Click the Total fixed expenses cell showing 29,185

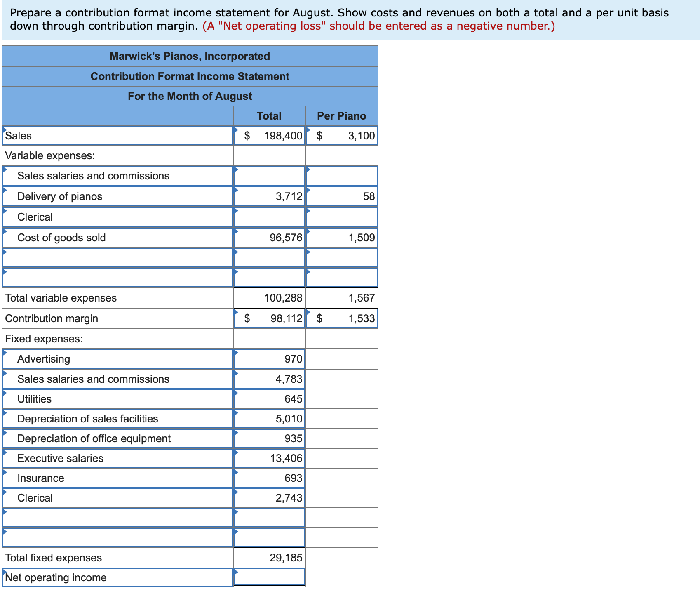(270, 557)
